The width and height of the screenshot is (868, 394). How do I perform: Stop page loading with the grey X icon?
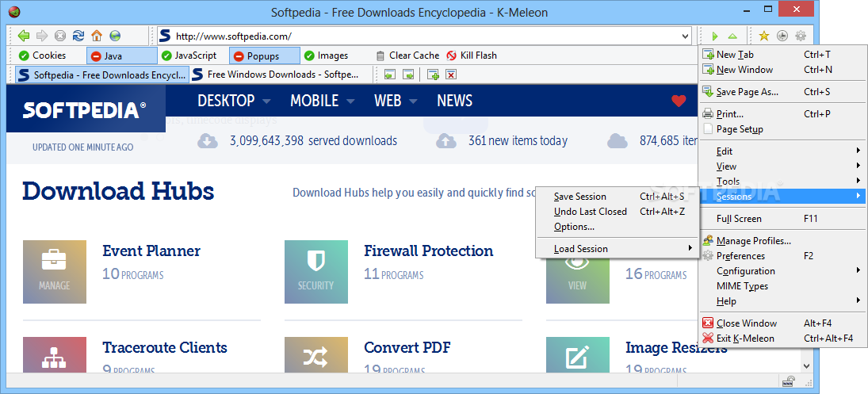point(59,36)
